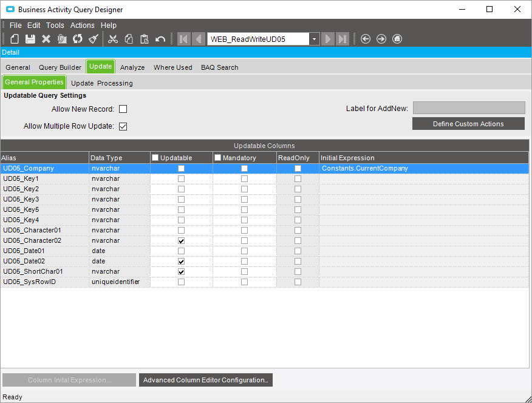Click the Save floppy-disk icon
Viewport: 532px width, 403px height.
coord(30,39)
